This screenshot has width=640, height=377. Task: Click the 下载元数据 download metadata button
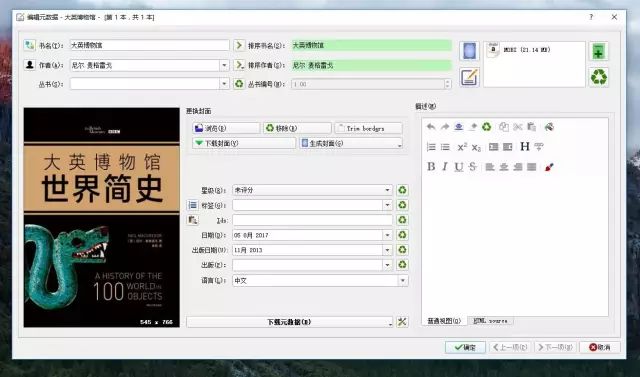[x=290, y=322]
